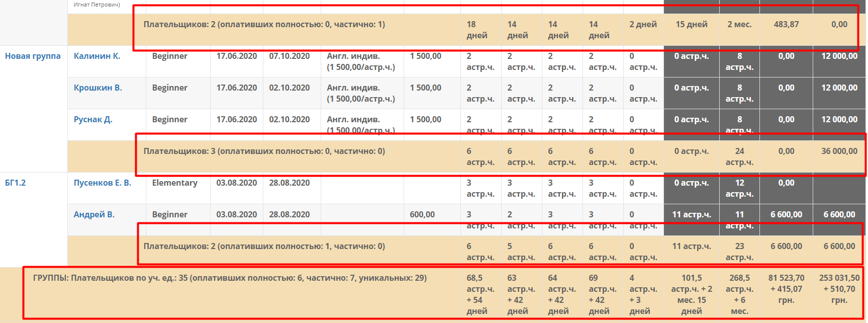Open student Пусенков Е. В. profile link
The width and height of the screenshot is (868, 323).
[x=103, y=183]
